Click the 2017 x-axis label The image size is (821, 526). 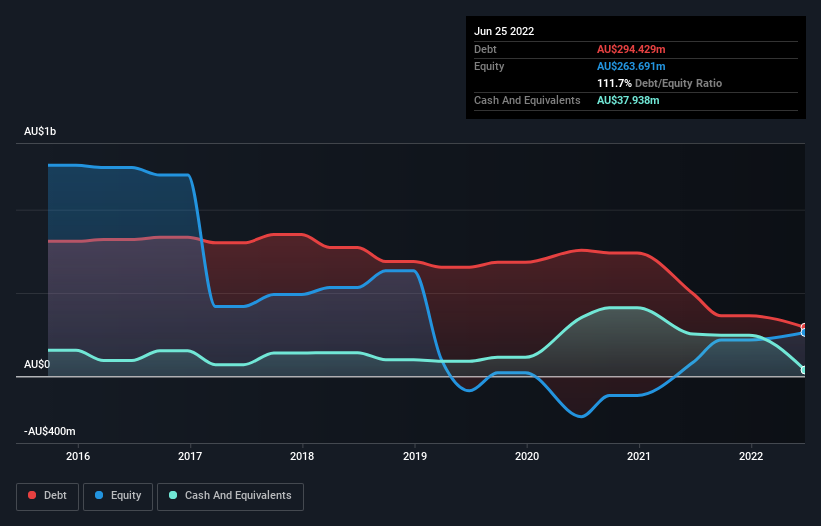[x=190, y=456]
